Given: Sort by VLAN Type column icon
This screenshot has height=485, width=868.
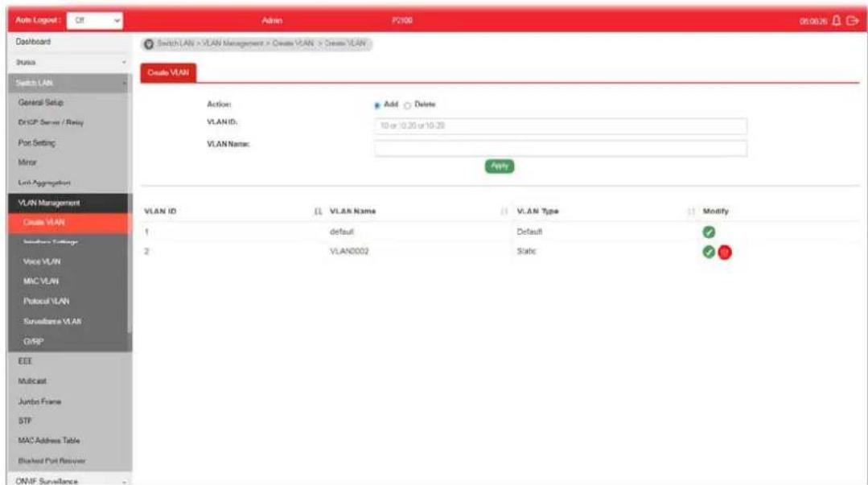Looking at the screenshot, I should [691, 212].
